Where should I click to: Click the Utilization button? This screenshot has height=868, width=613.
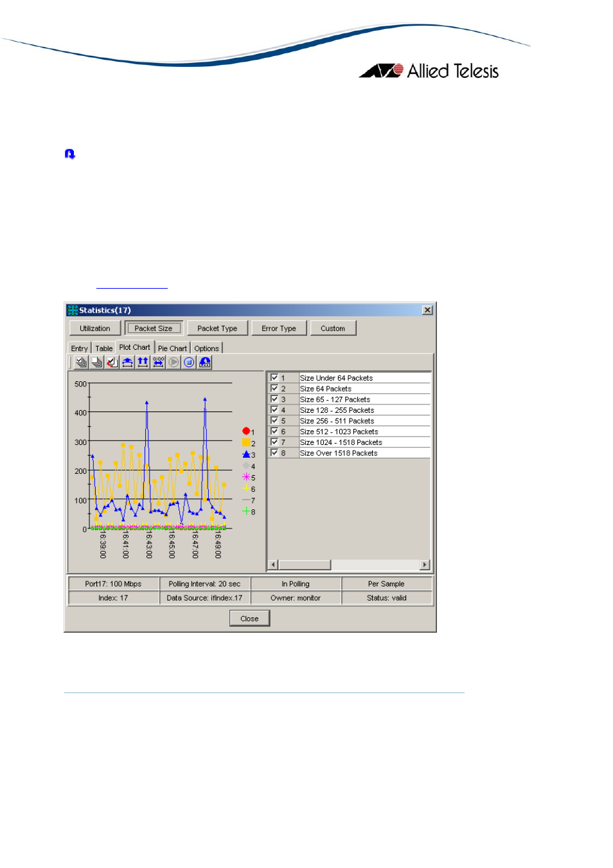(x=95, y=329)
